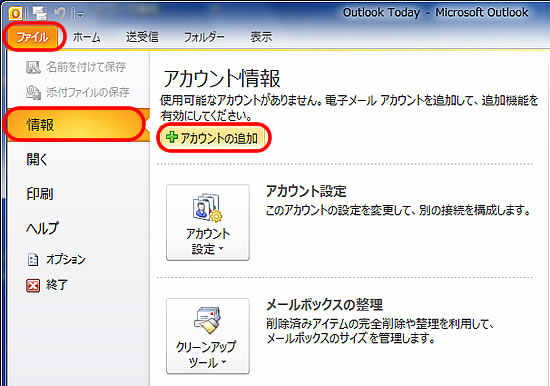This screenshot has height=386, width=550.
Task: Click the attachment save icon
Action: [33, 92]
